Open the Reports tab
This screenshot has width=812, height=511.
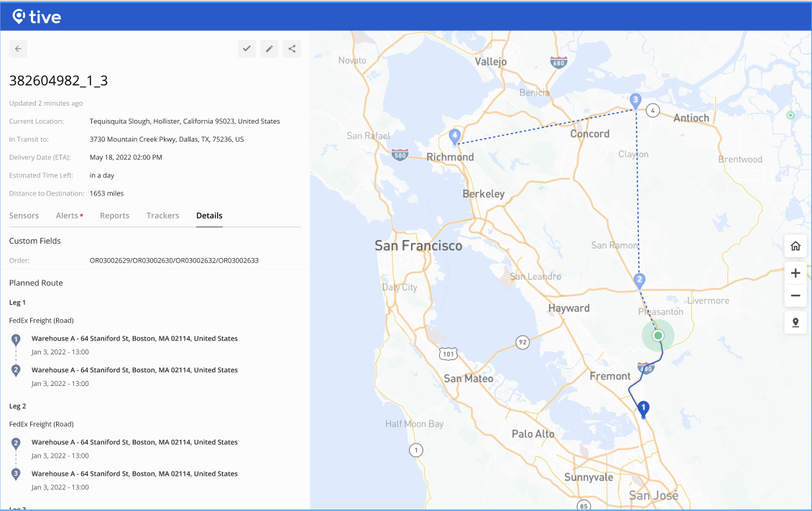tap(114, 216)
